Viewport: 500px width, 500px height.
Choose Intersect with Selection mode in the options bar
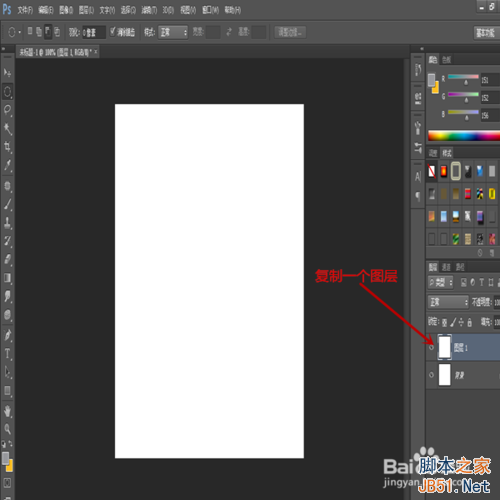(x=57, y=32)
